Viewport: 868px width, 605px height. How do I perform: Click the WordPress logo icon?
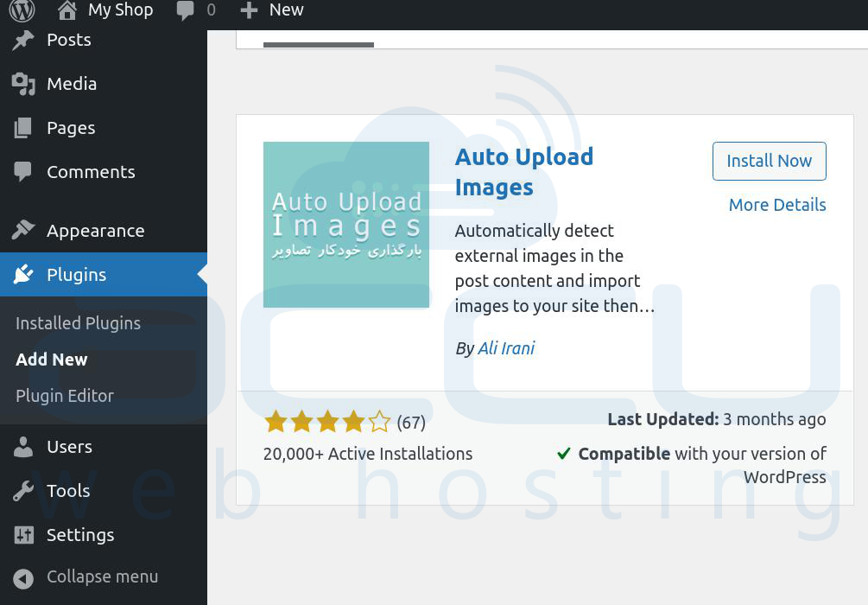point(22,10)
